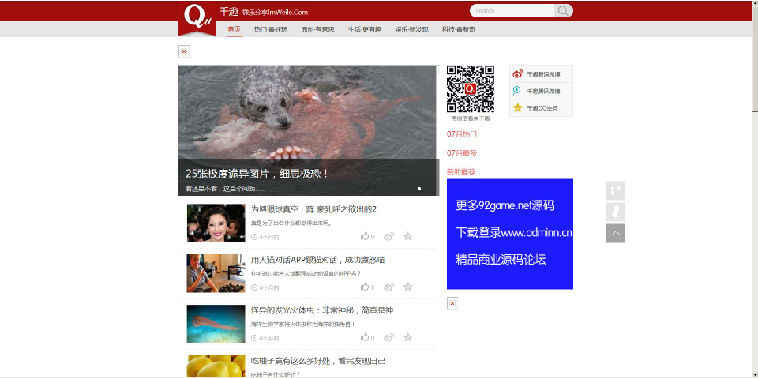
Task: Open the yellow lemons article's title
Action: coord(318,361)
